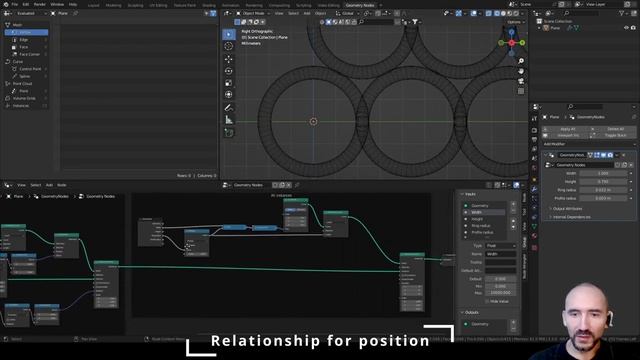
Task: Toggle viewport overlays button
Action: [473, 13]
